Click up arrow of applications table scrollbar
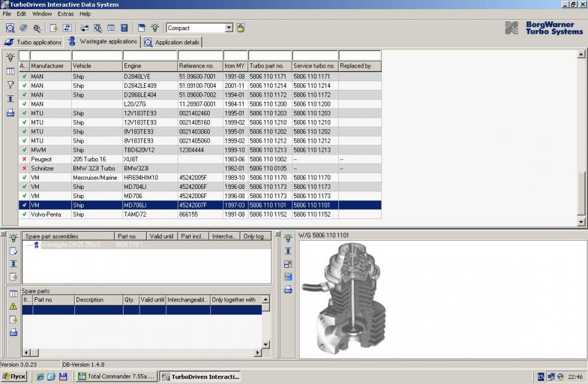The image size is (588, 384). pos(581,54)
